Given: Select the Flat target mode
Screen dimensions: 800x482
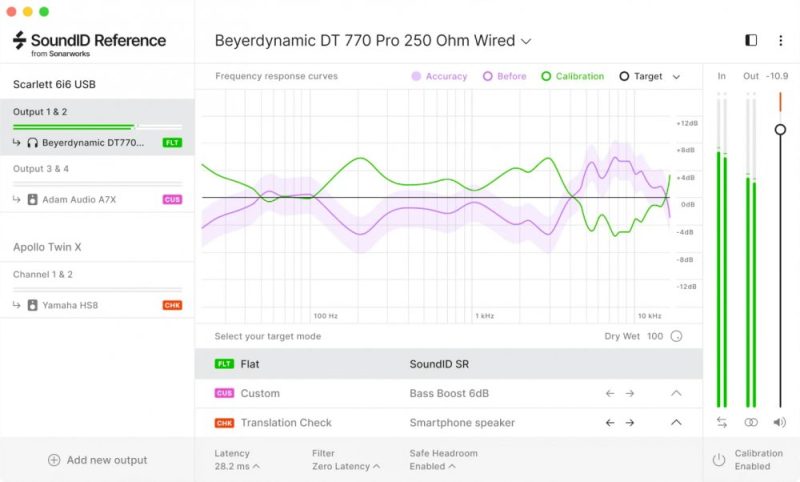Looking at the screenshot, I should tap(250, 365).
